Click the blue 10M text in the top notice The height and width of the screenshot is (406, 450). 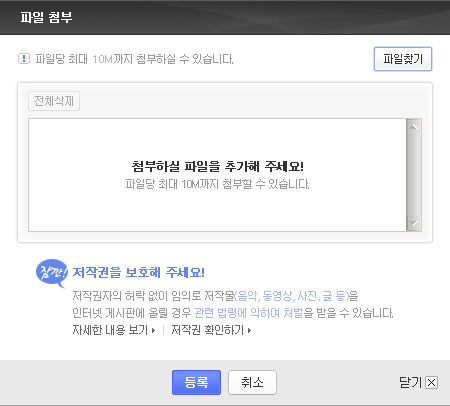click(x=102, y=59)
